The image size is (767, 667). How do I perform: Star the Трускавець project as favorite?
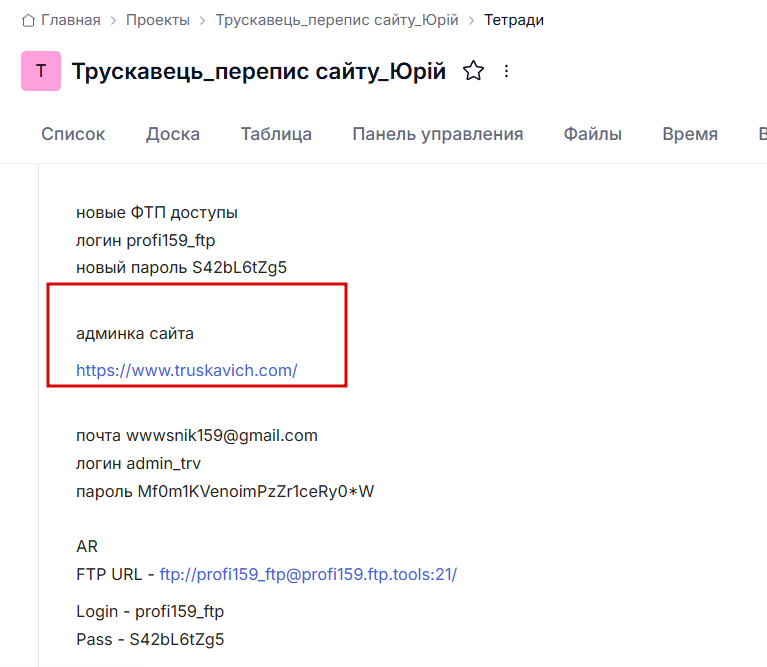click(x=473, y=71)
